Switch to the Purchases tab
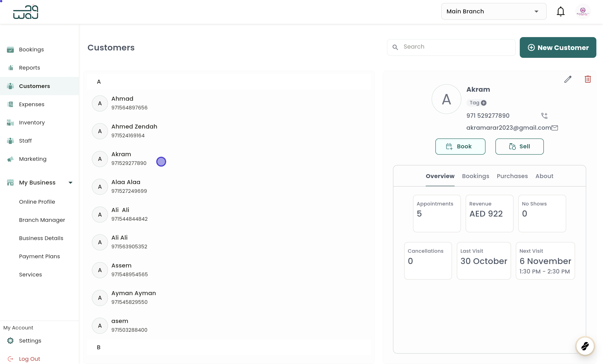 [512, 176]
